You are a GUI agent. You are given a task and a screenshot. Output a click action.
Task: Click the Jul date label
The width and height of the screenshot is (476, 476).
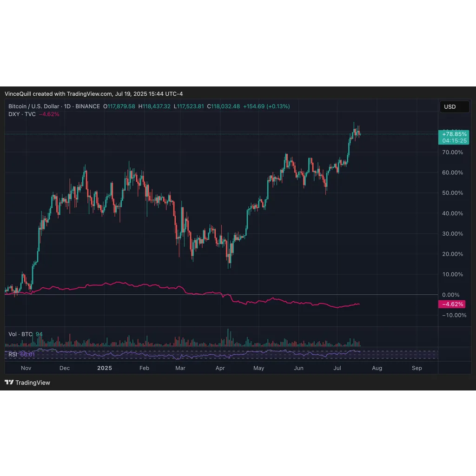337,368
